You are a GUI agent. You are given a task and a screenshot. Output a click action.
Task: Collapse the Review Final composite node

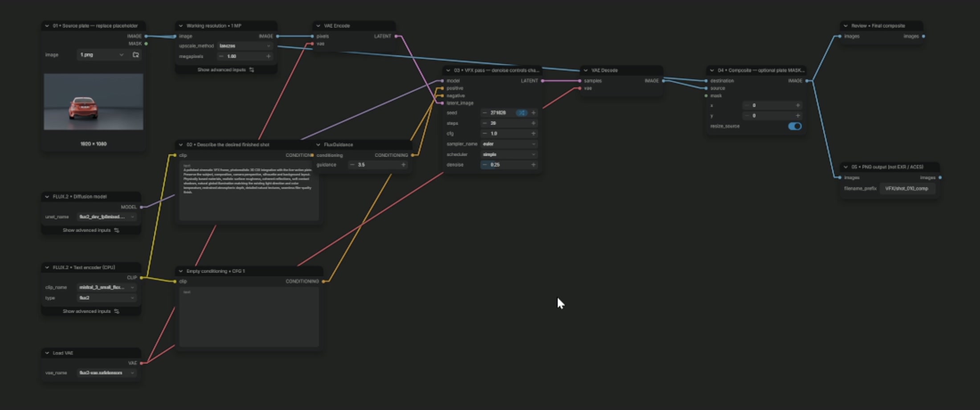click(845, 26)
